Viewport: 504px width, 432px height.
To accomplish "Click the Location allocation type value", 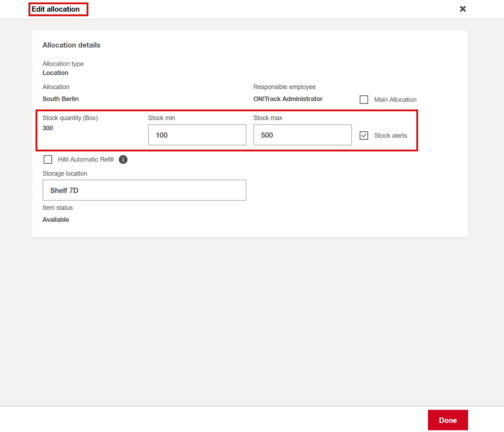I will click(x=55, y=73).
